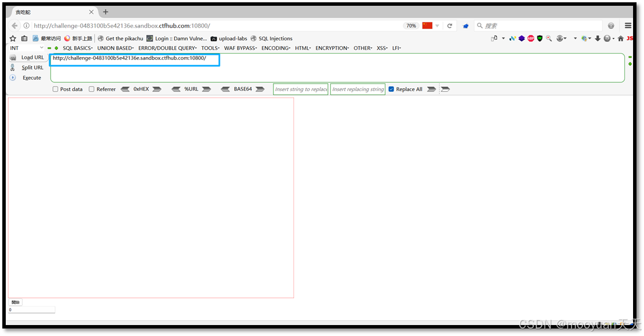This screenshot has height=336, width=644.
Task: Open the Adblock Plus ABP icon
Action: tap(530, 38)
